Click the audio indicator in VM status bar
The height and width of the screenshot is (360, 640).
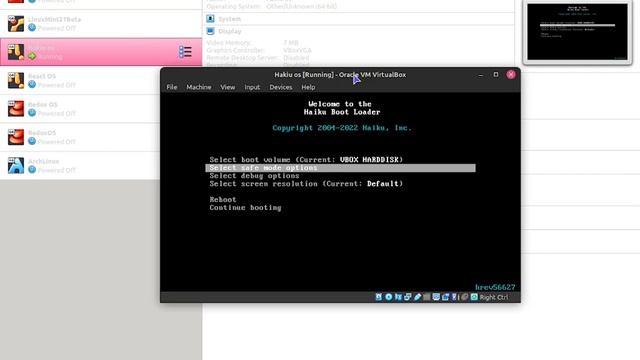(x=398, y=297)
